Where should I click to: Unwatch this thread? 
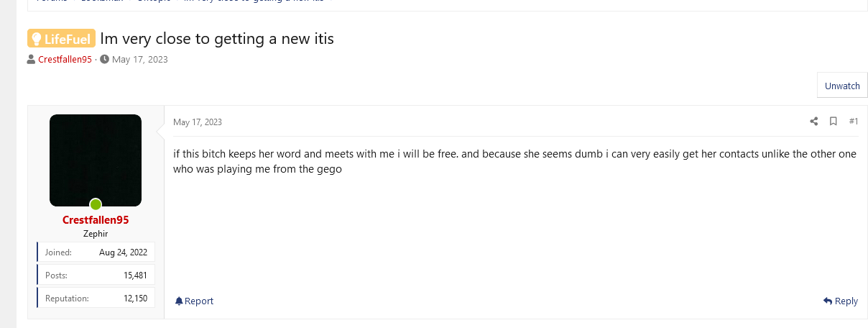pos(842,86)
